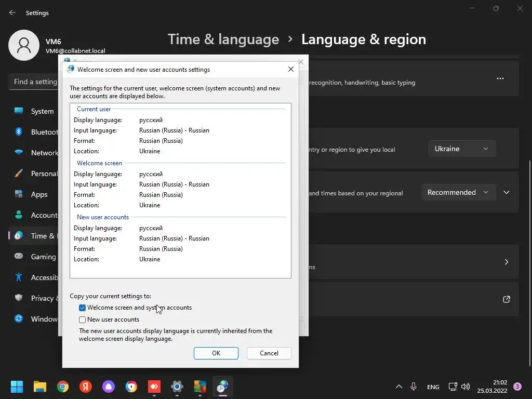The image size is (532, 399).
Task: Expand the regional format section chevron
Action: pyautogui.click(x=507, y=192)
